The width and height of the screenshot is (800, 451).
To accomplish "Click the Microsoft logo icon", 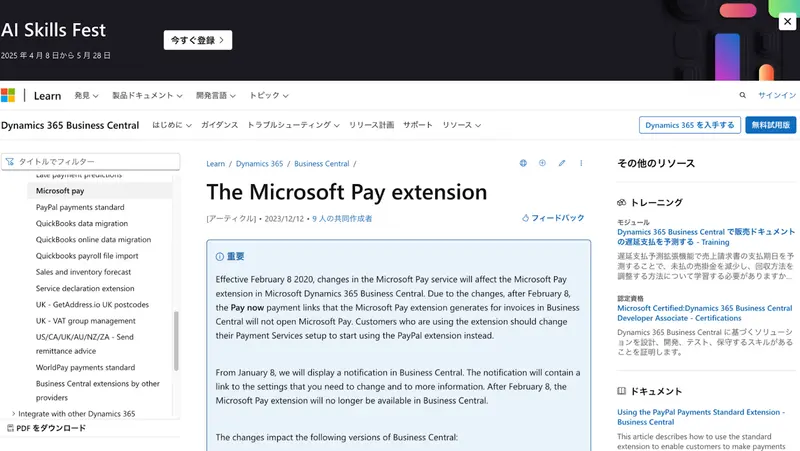I will pyautogui.click(x=8, y=95).
